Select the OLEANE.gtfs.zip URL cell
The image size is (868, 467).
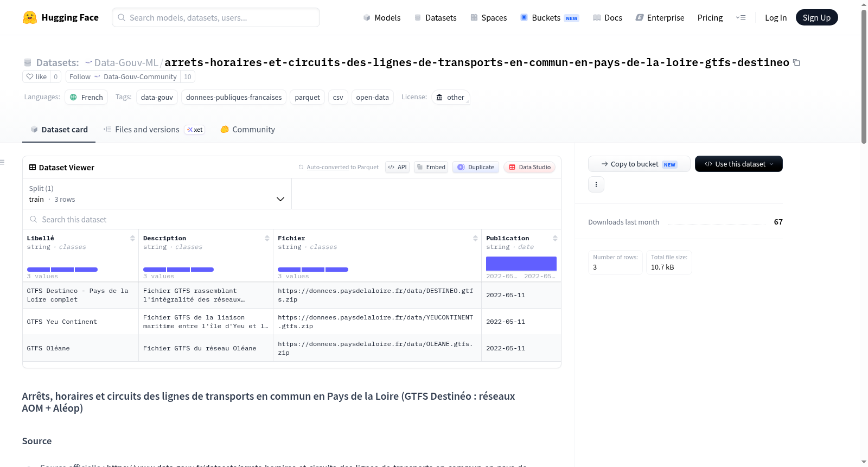pos(377,348)
